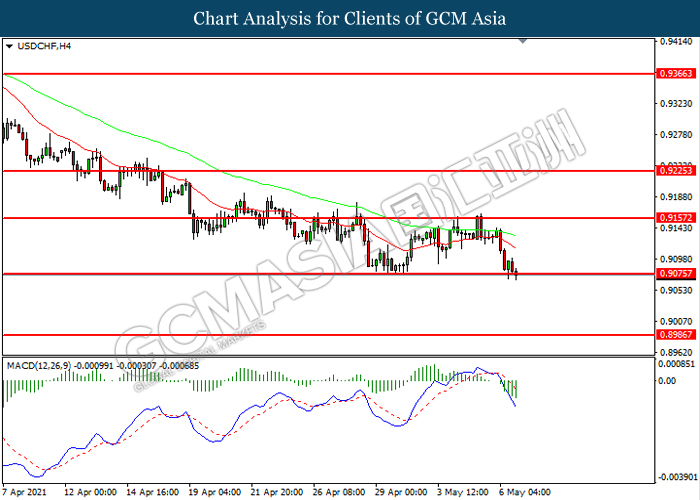Click the 26 Apr 08:00 time label
Image resolution: width=700 pixels, height=500 pixels.
tap(338, 492)
